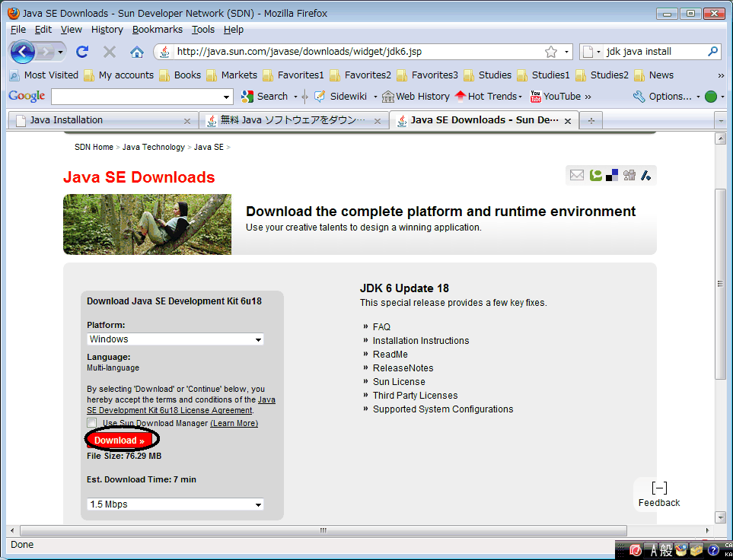Switch to the Java Installation tab
733x560 pixels.
point(103,121)
